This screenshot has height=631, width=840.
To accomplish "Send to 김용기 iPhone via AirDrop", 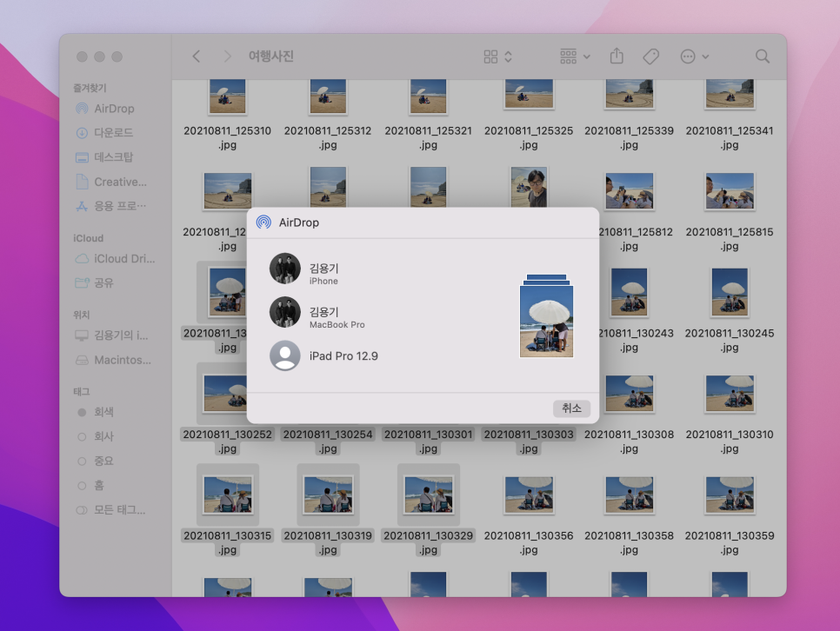I will click(x=305, y=269).
